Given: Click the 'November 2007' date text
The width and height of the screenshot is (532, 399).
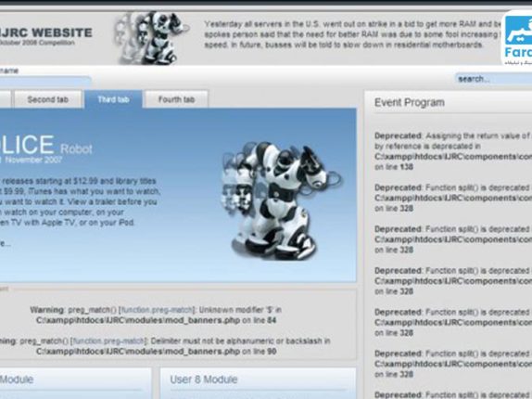Looking at the screenshot, I should pos(33,160).
